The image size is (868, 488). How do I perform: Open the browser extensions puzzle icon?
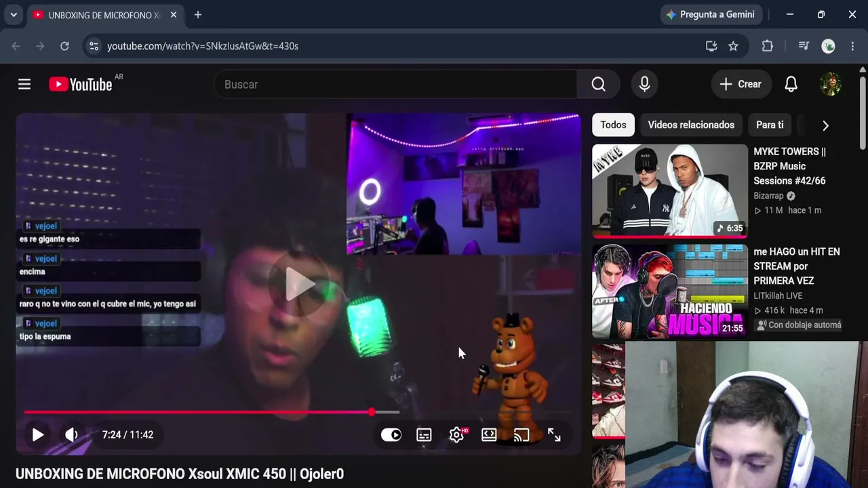[767, 46]
